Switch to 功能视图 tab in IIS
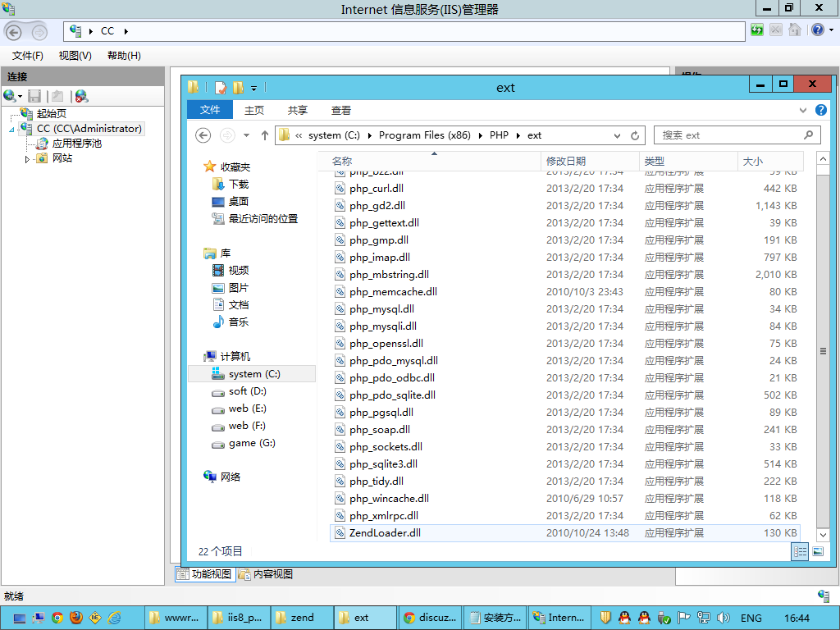The image size is (840, 630). coord(206,574)
